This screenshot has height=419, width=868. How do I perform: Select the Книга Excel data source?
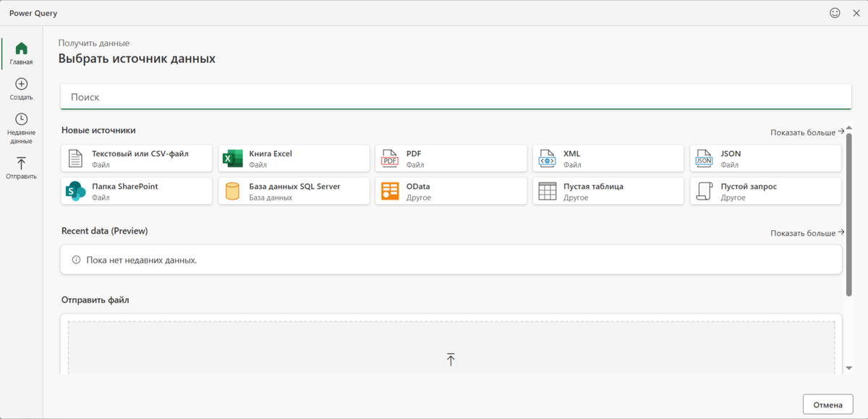pyautogui.click(x=294, y=158)
